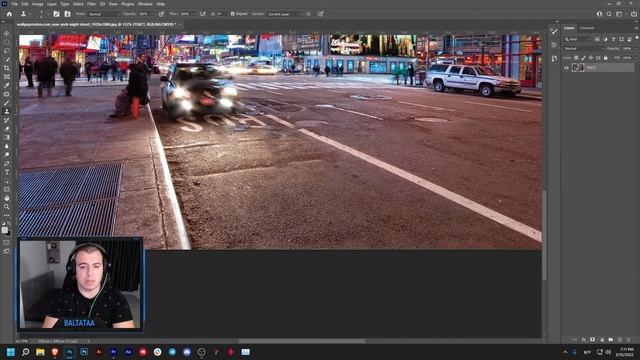Viewport: 640px width, 360px height.
Task: Open the Window menu
Action: point(145,4)
